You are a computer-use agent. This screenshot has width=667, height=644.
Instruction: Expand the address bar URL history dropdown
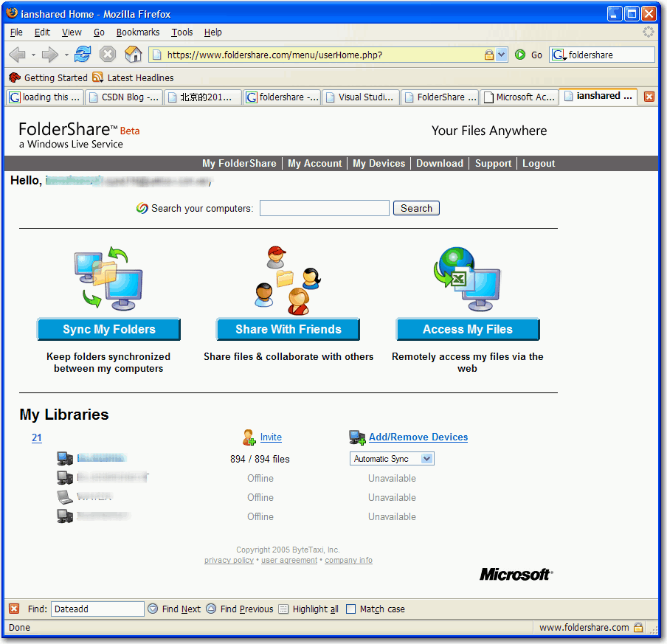point(502,55)
